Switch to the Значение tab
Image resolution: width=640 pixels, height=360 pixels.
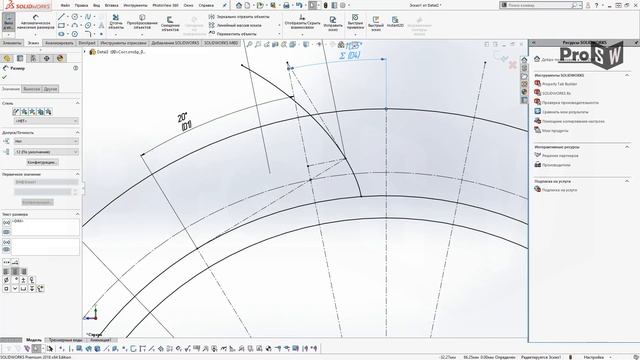point(11,89)
